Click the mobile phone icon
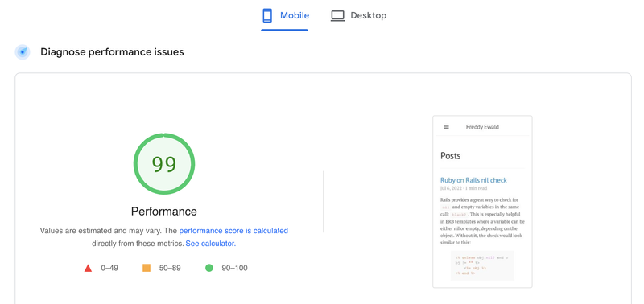Viewport: 644px width, 304px height. (x=267, y=15)
